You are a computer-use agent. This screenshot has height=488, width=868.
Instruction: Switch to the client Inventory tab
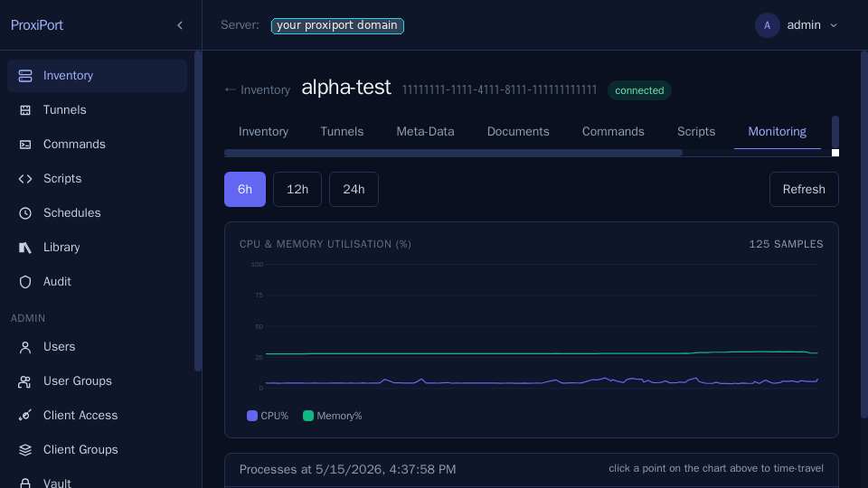pyautogui.click(x=263, y=132)
